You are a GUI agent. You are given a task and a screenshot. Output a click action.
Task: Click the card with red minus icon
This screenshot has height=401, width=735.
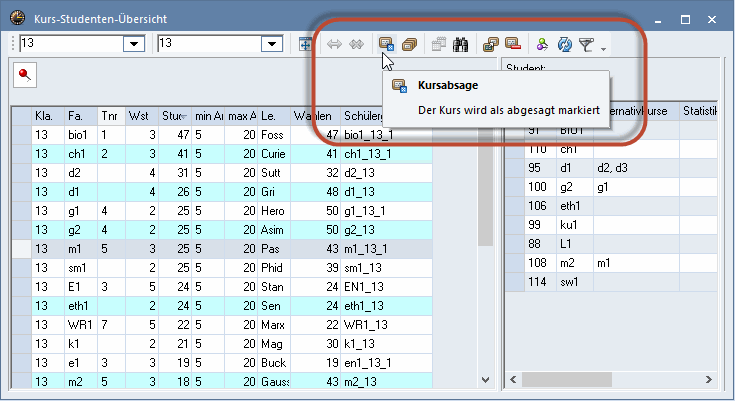(x=513, y=45)
